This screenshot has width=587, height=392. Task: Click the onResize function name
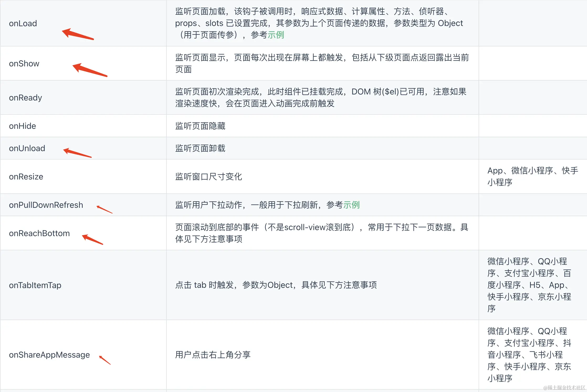click(26, 177)
